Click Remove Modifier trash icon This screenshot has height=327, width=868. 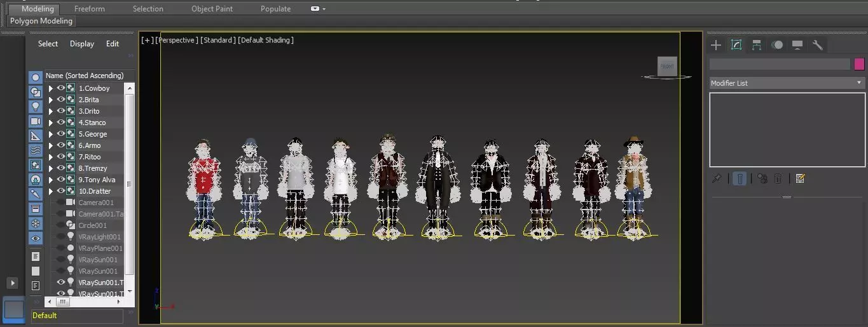point(778,178)
